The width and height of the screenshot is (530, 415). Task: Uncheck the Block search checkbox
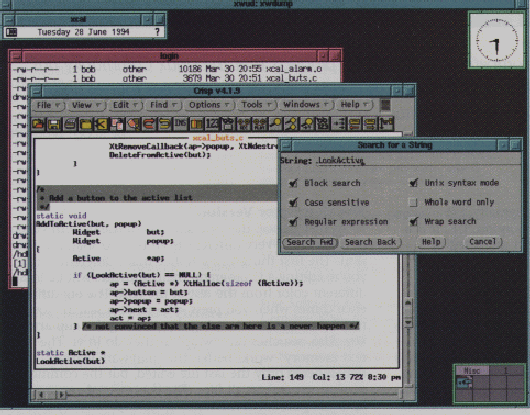[293, 183]
